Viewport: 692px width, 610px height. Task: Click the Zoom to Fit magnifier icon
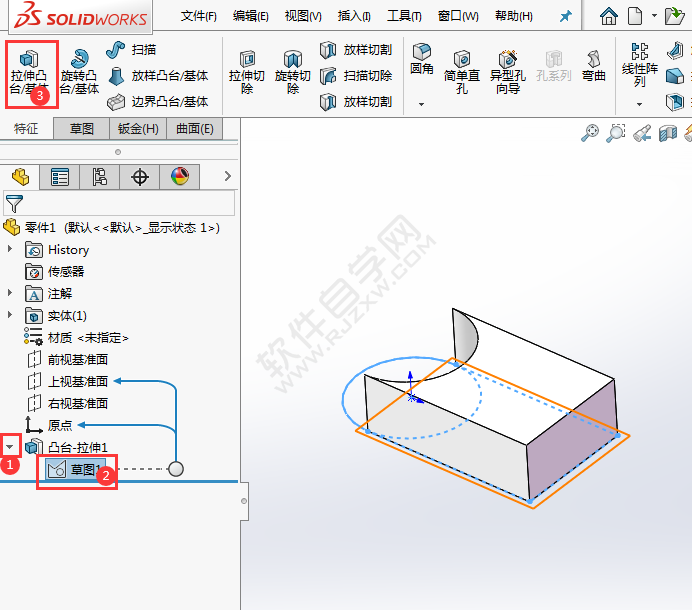coord(590,133)
